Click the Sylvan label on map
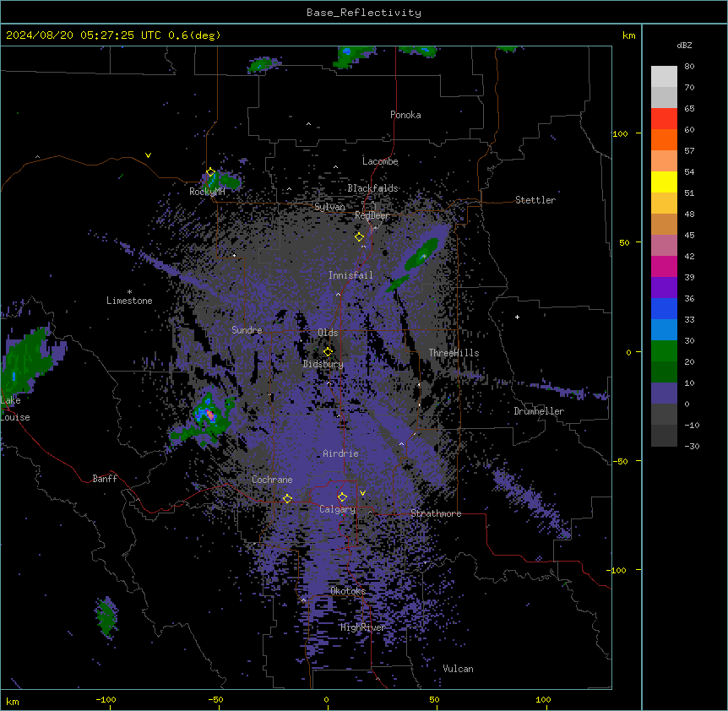Screen dimensions: 728x711 point(329,207)
